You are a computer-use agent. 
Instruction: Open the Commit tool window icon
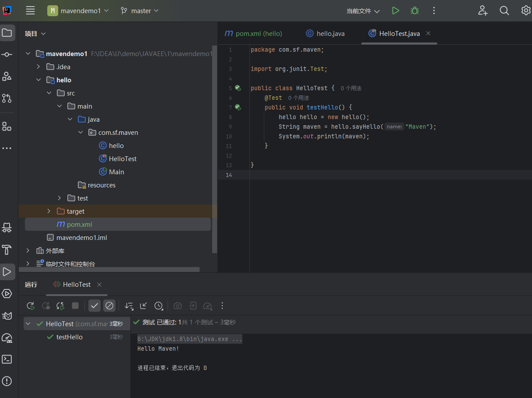pos(7,54)
